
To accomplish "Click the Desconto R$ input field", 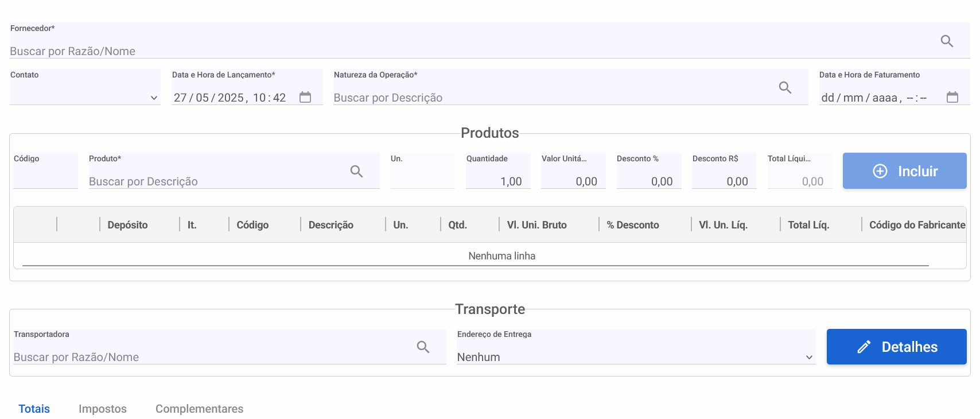I will [724, 171].
